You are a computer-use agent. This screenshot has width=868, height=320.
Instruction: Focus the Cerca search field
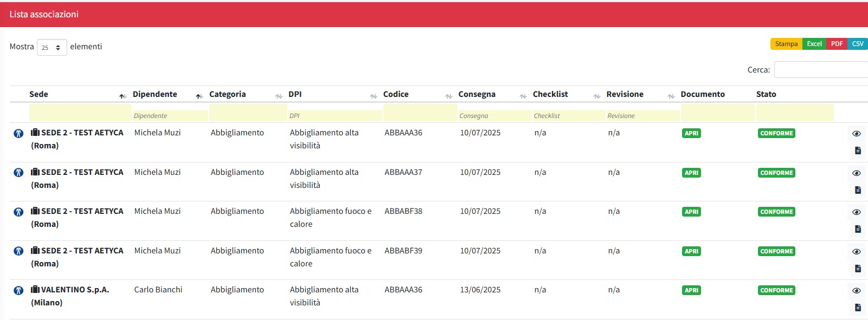coord(821,70)
